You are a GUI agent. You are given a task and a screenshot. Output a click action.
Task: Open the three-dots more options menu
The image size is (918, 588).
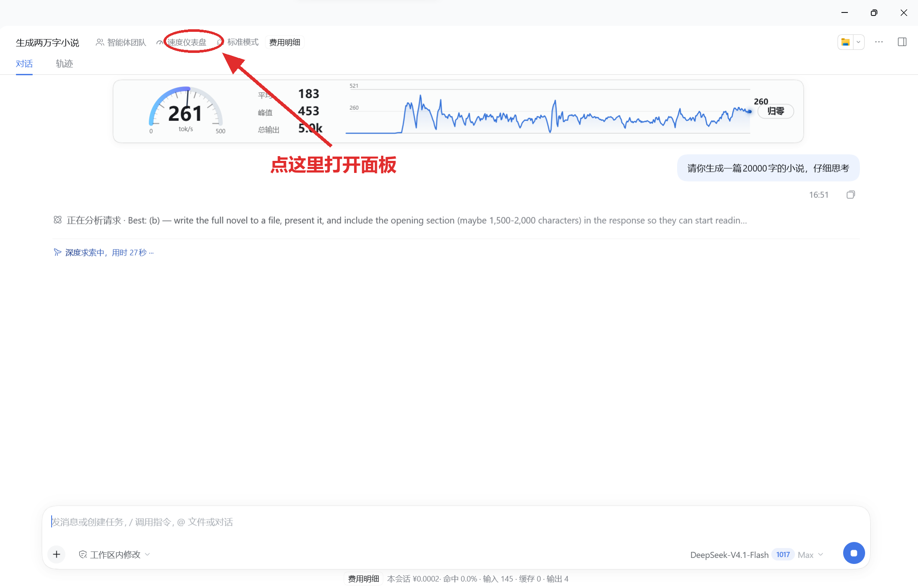879,42
